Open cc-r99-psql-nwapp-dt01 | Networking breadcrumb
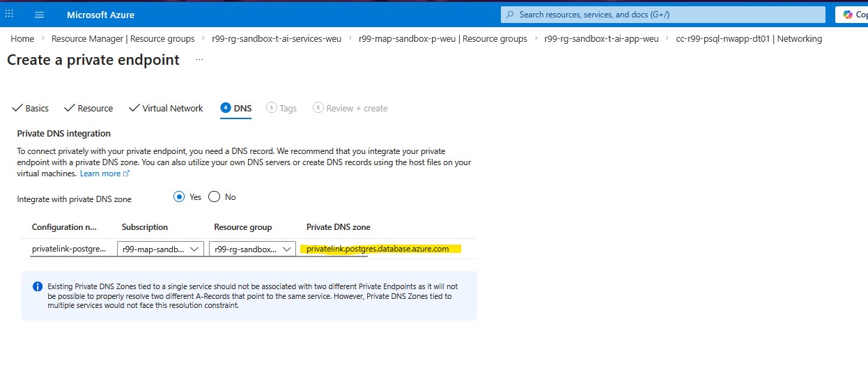 coord(749,39)
